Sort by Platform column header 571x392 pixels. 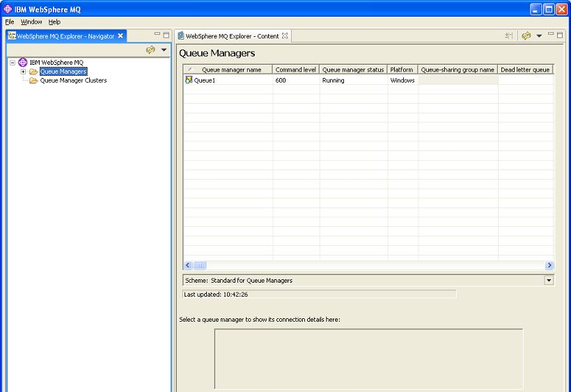point(402,70)
